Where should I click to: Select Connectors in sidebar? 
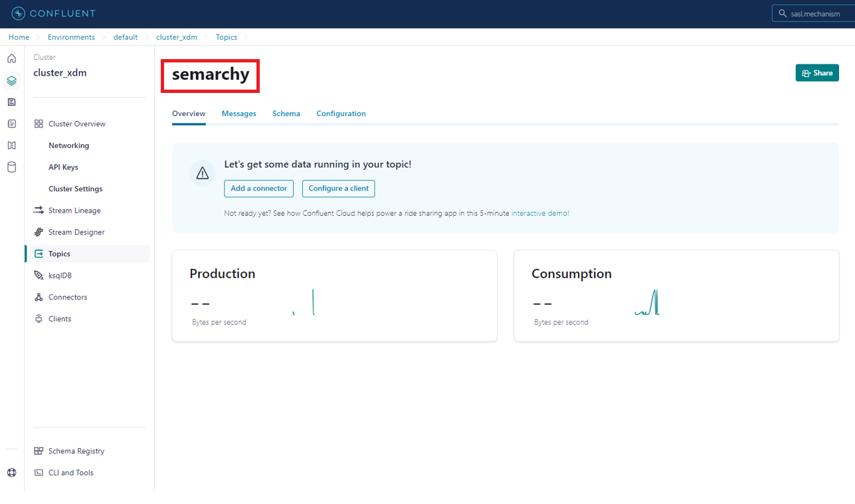[x=68, y=297]
